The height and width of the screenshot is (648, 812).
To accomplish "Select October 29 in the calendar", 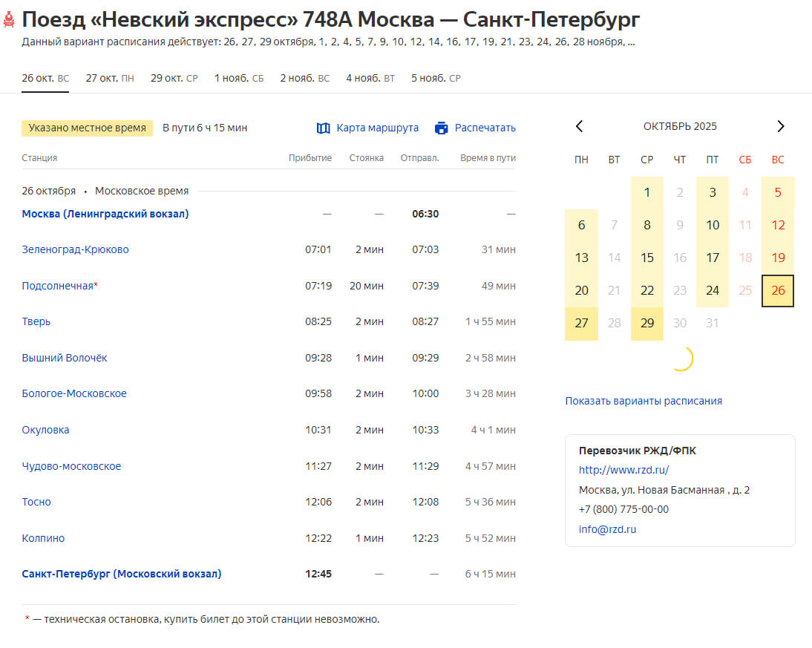I will [x=646, y=323].
